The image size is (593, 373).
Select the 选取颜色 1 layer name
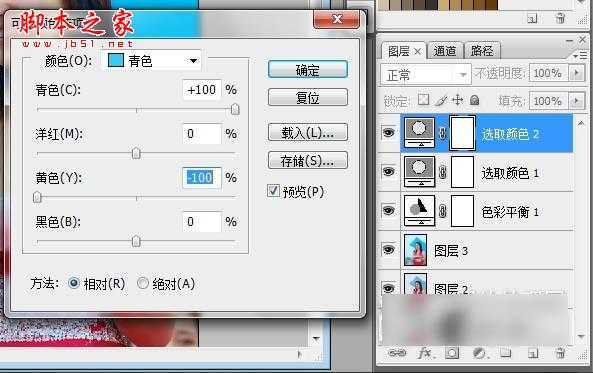(x=510, y=173)
